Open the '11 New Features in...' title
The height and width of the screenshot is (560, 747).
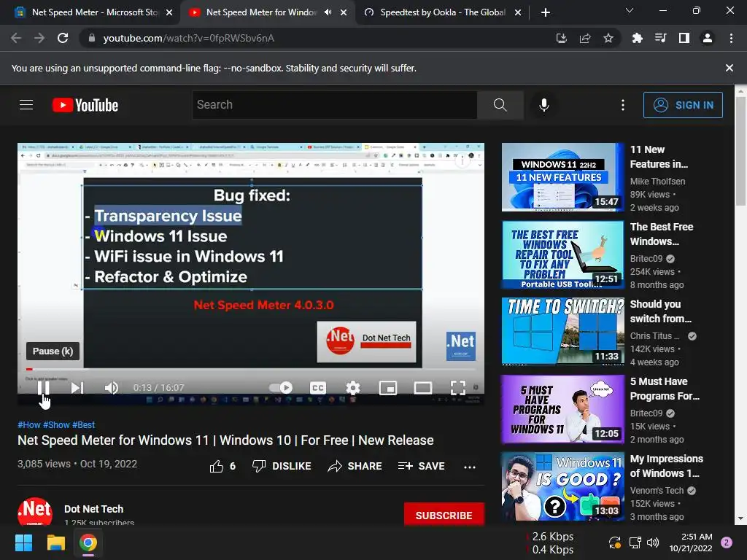click(659, 157)
